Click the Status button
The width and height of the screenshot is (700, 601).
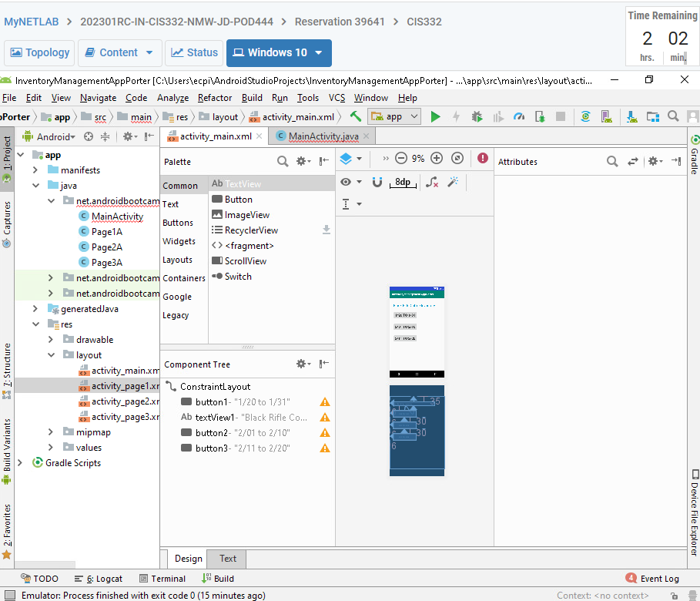(x=194, y=52)
